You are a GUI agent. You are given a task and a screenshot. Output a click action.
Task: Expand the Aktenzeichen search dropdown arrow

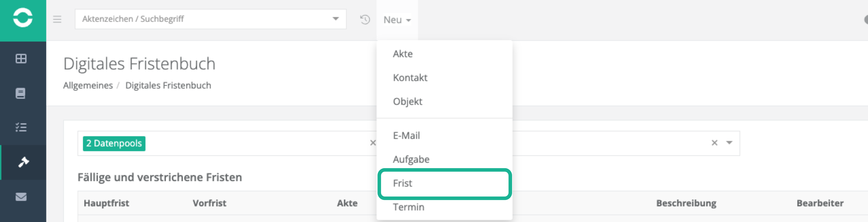[335, 19]
